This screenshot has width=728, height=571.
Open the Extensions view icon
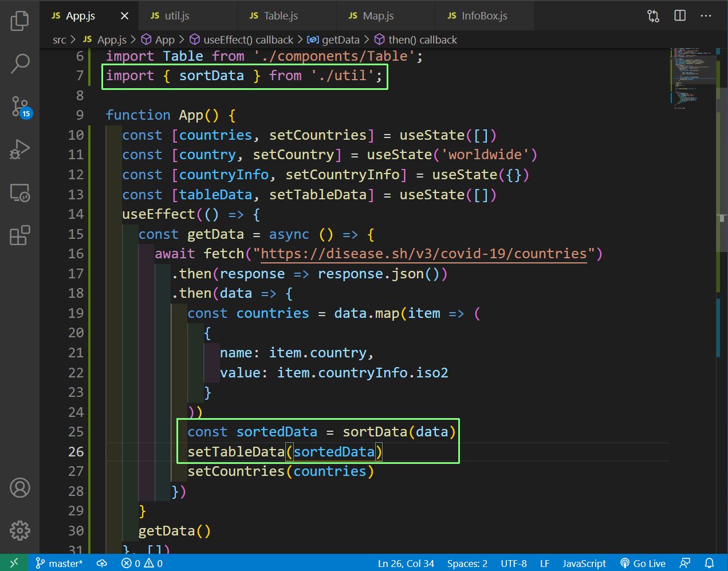19,235
